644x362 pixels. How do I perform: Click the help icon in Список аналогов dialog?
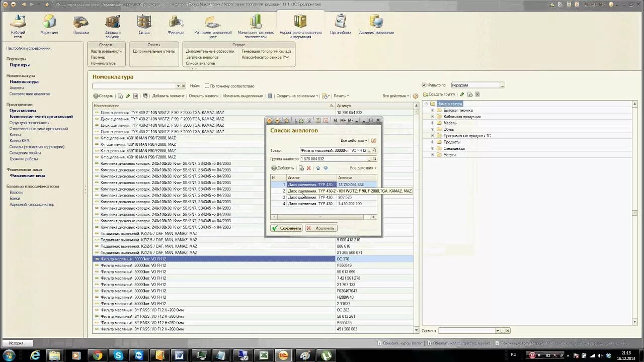[x=373, y=141]
